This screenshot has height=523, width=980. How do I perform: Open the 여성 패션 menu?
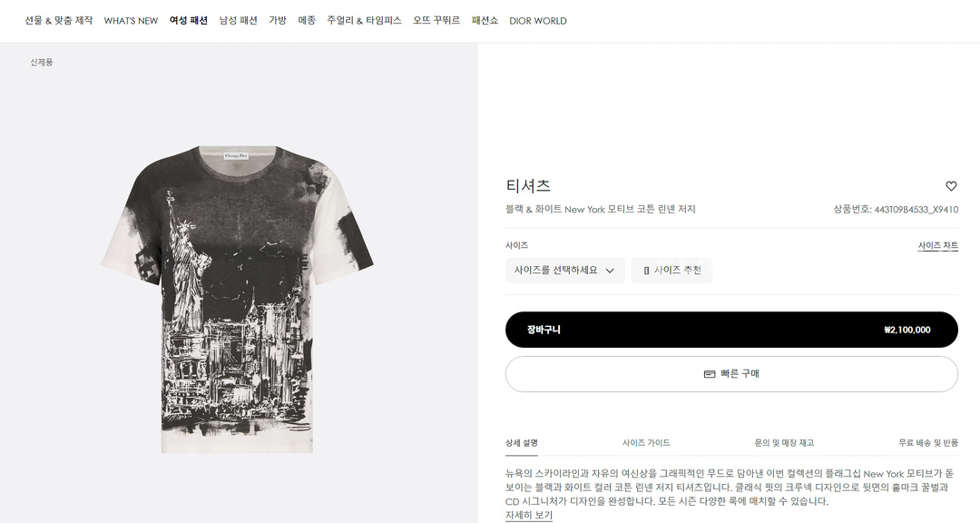click(188, 21)
